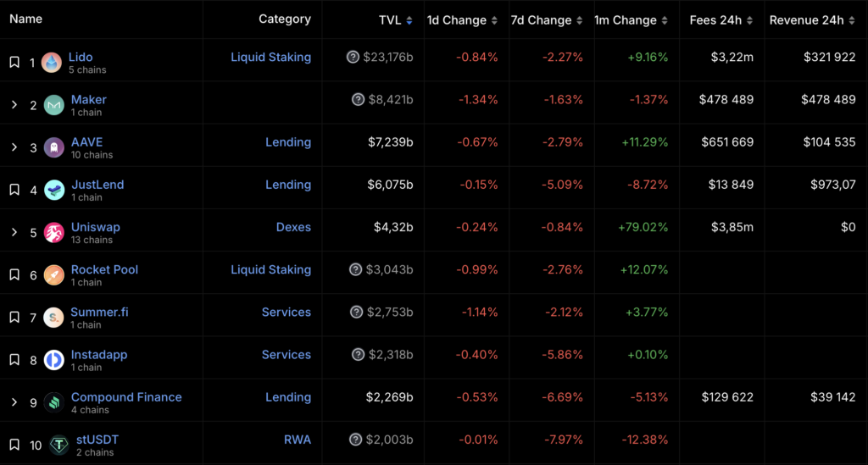Expand Compound Finance sub-protocols

coord(14,402)
